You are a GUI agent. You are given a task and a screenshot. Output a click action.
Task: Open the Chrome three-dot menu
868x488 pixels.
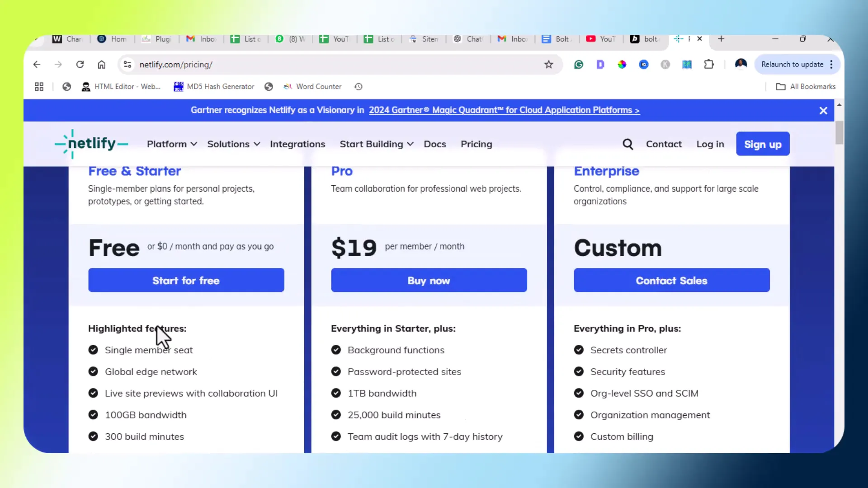(x=831, y=64)
